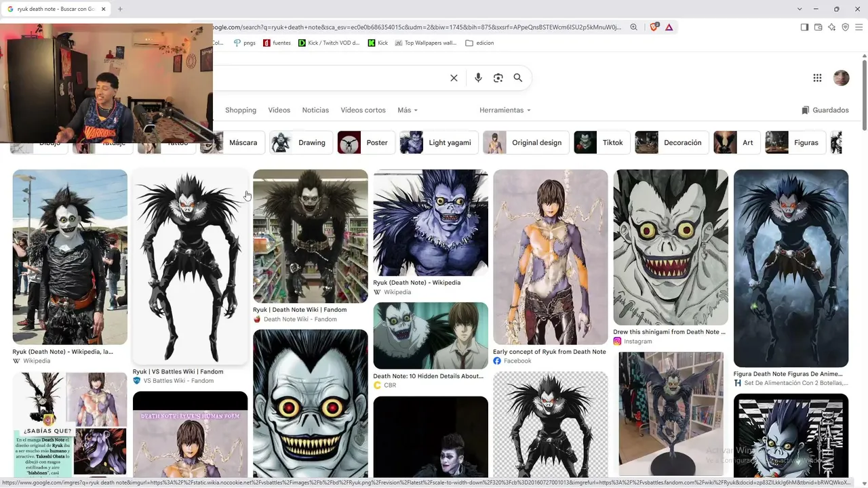Open the Top Wallpapers bookmark
Screen dimensions: 868x488
(427, 43)
